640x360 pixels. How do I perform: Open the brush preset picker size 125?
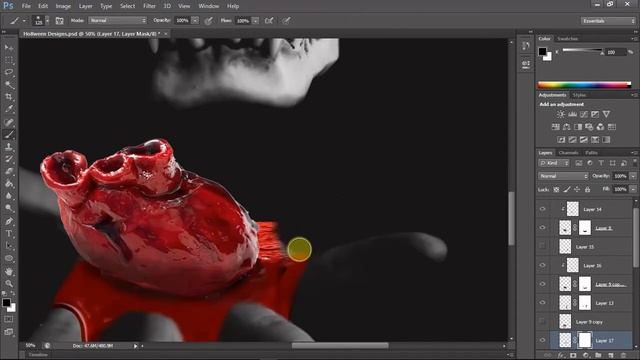[x=41, y=20]
